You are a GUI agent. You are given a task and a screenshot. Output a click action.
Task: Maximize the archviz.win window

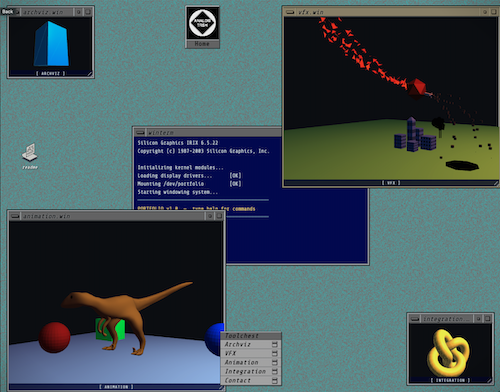click(88, 12)
